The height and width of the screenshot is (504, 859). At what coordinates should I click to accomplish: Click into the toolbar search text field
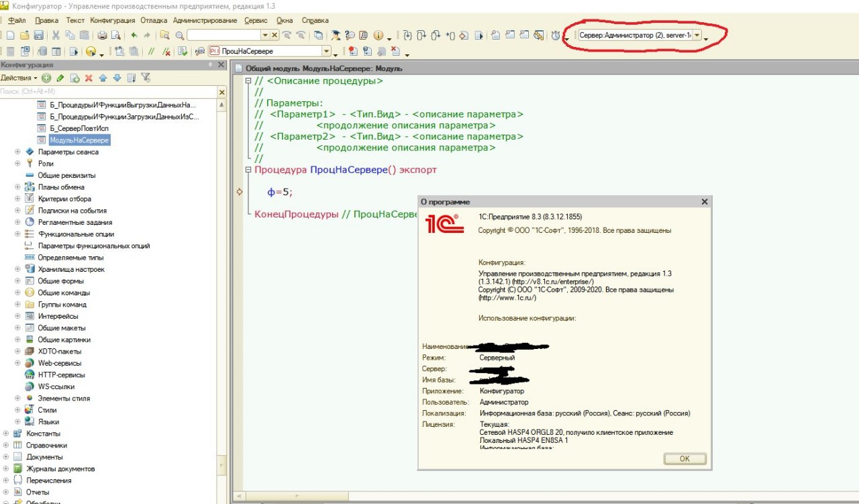223,35
